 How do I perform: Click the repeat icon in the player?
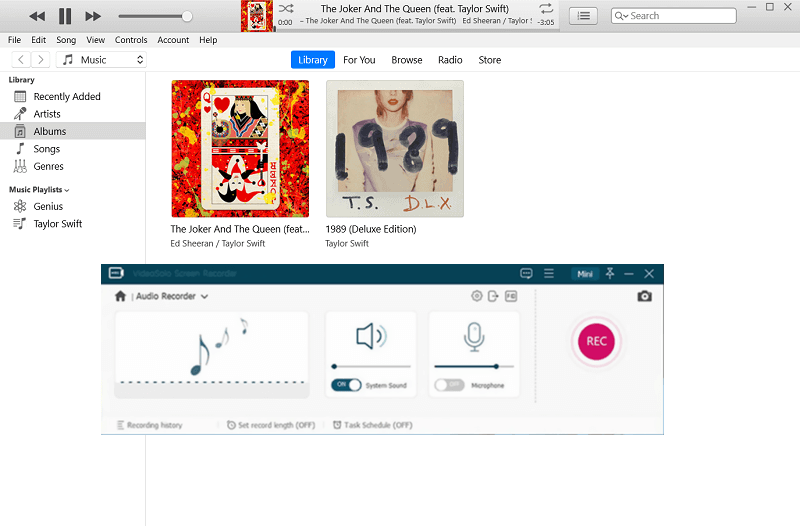click(546, 9)
